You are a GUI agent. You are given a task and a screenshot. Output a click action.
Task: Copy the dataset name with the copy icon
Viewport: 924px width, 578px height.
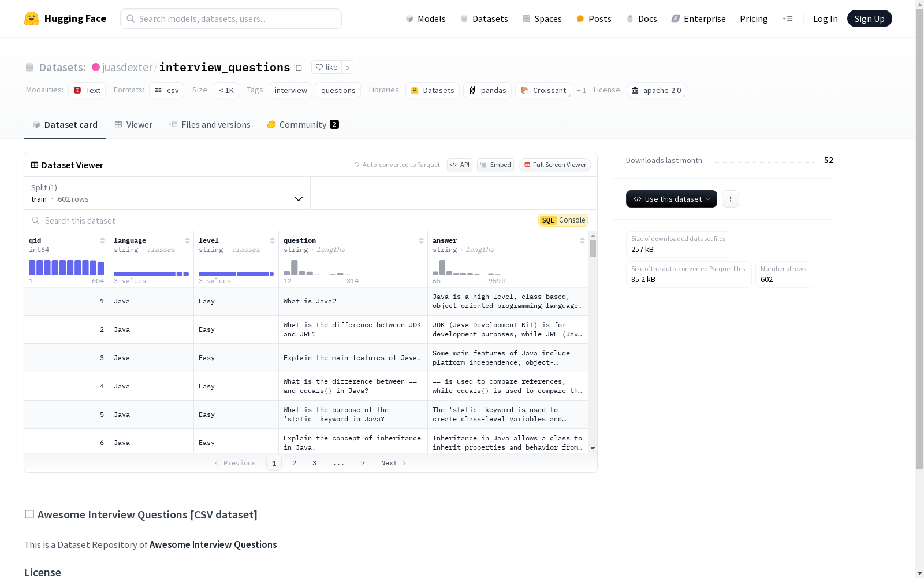(298, 67)
